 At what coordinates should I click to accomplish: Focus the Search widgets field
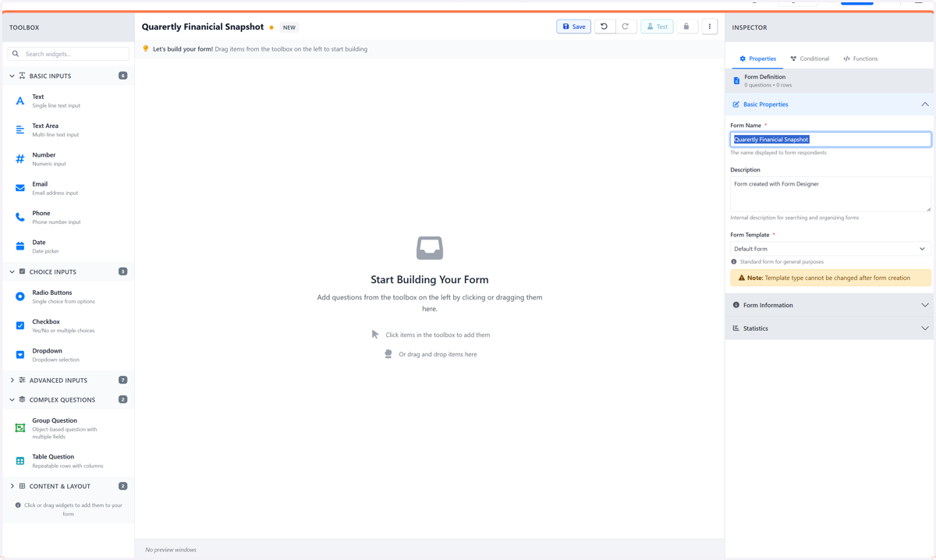point(69,54)
